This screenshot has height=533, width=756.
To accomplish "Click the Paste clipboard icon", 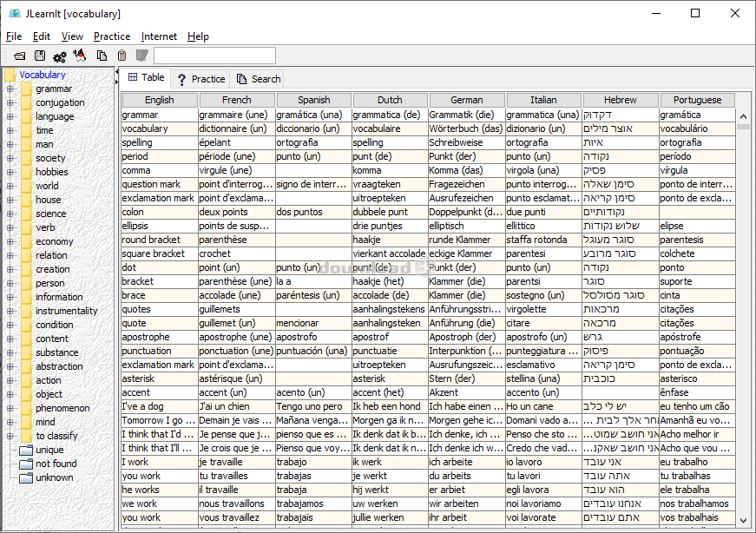I will point(122,56).
